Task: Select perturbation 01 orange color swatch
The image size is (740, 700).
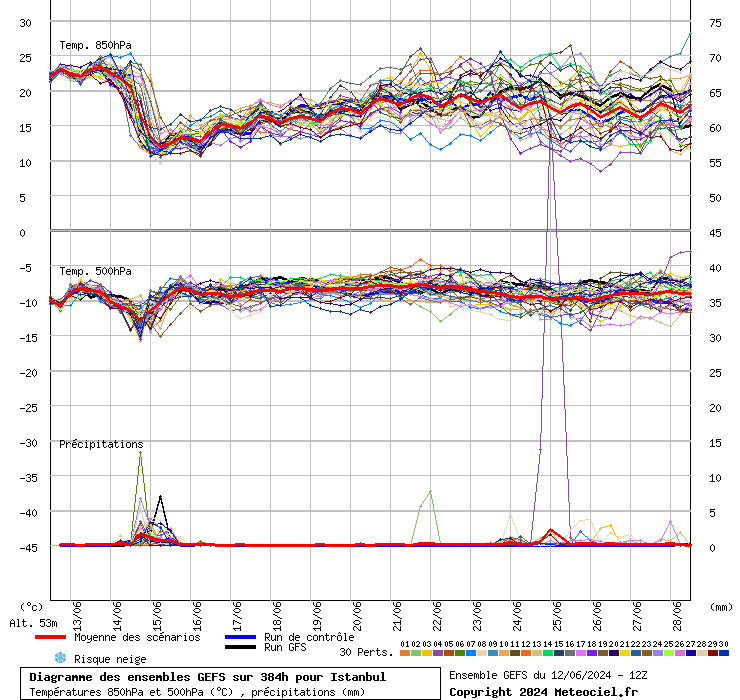Action: 405,653
